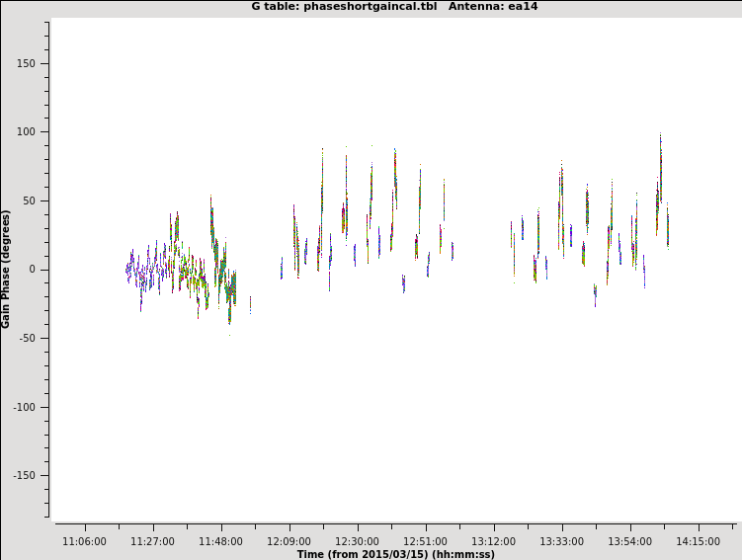Click the 13:54:00 time tick label
The height and width of the screenshot is (560, 742).
(x=629, y=541)
